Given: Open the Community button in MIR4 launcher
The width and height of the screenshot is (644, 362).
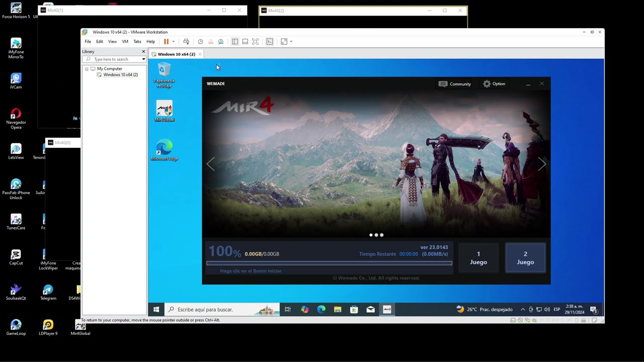Looking at the screenshot, I should tap(455, 84).
